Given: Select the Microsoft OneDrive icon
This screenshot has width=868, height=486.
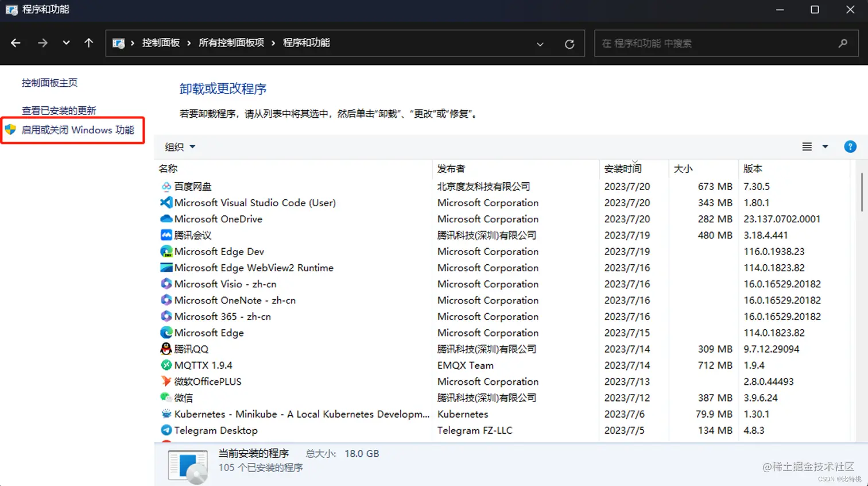Looking at the screenshot, I should tap(166, 219).
